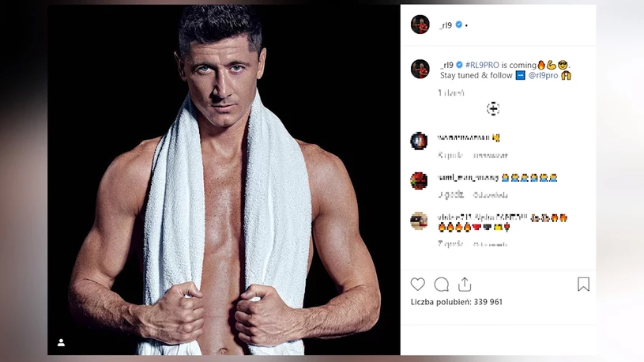Viewport: 644px width, 362px height.
Task: Open the first commenter's flag-colored avatar
Action: tap(419, 141)
